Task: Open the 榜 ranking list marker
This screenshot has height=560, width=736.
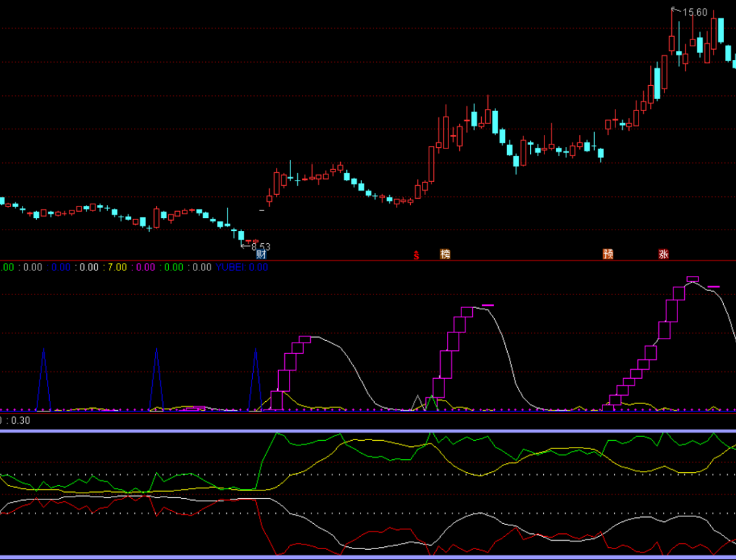Action: tap(445, 254)
